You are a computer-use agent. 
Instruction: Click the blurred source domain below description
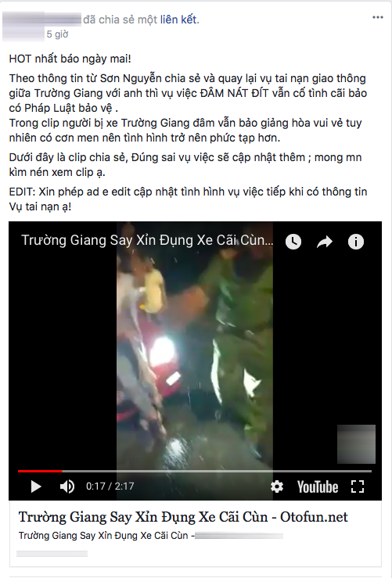[x=52, y=553]
